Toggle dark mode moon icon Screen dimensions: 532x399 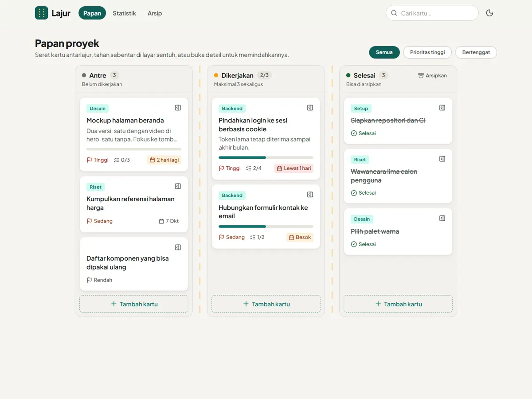click(x=489, y=13)
